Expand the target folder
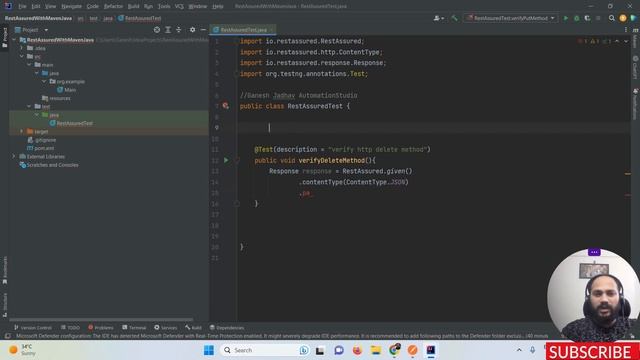The width and height of the screenshot is (640, 360). click(x=22, y=131)
